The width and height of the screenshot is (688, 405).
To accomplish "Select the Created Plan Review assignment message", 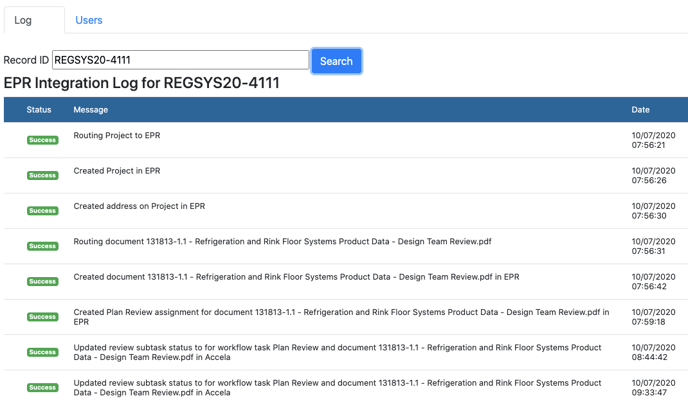I will [340, 317].
